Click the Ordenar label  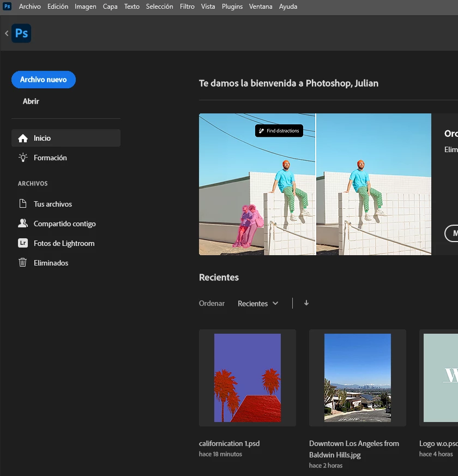pos(212,303)
